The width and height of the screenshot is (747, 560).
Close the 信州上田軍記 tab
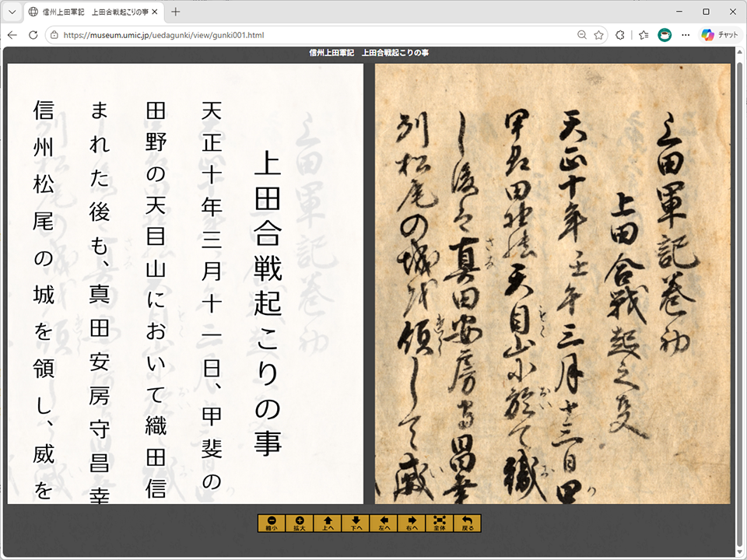click(154, 12)
